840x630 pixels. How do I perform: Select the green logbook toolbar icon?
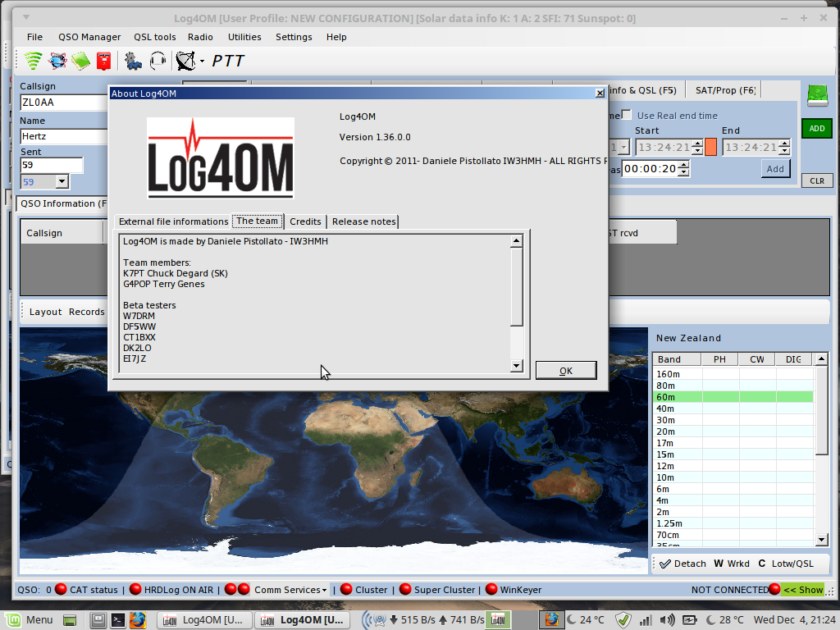(x=79, y=60)
